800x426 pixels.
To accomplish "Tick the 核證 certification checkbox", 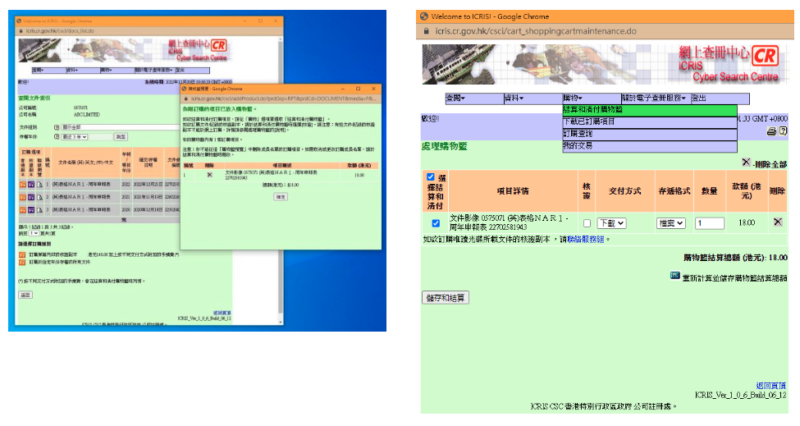I will click(x=586, y=223).
